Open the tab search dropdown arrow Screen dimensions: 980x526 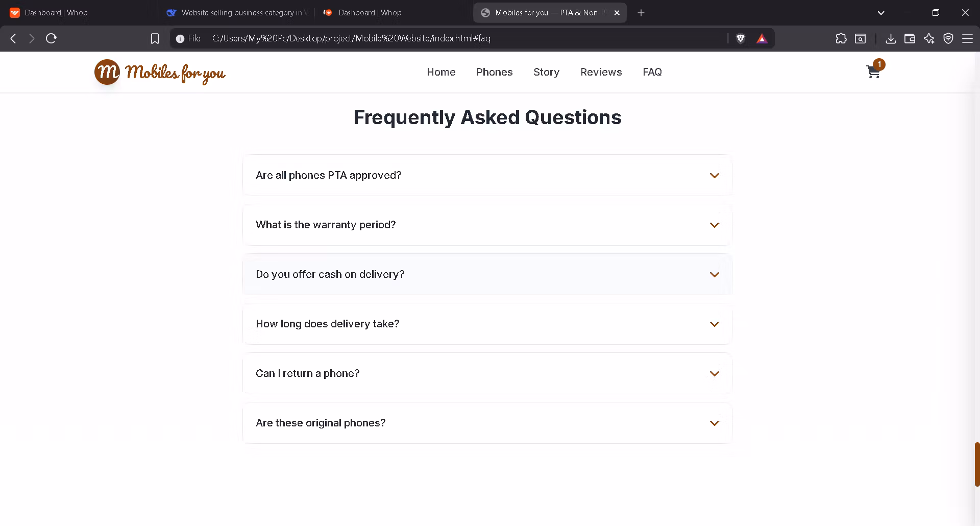click(x=881, y=13)
